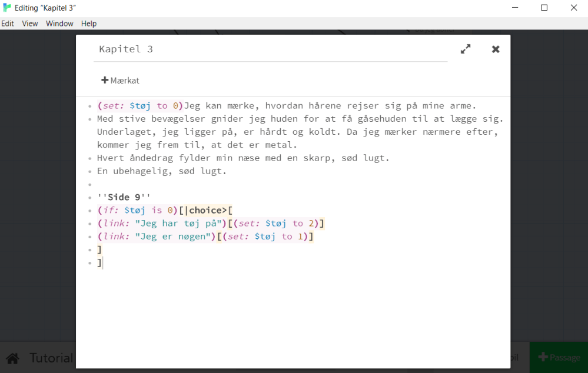This screenshot has height=373, width=588.
Task: Click the Twine logo in the title bar
Action: point(6,8)
